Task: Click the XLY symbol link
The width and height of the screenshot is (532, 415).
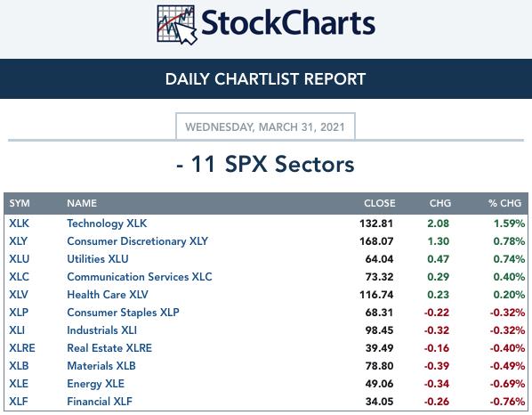Action: point(18,241)
